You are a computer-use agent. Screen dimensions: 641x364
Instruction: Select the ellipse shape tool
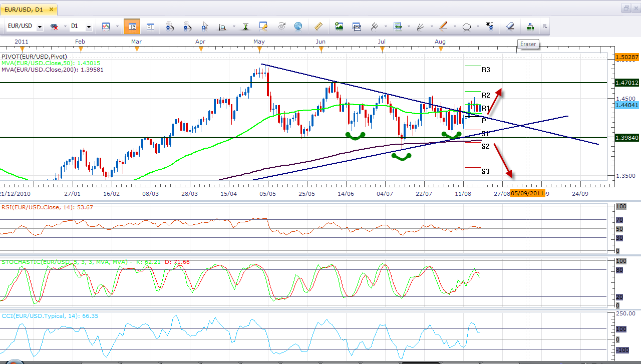click(467, 27)
